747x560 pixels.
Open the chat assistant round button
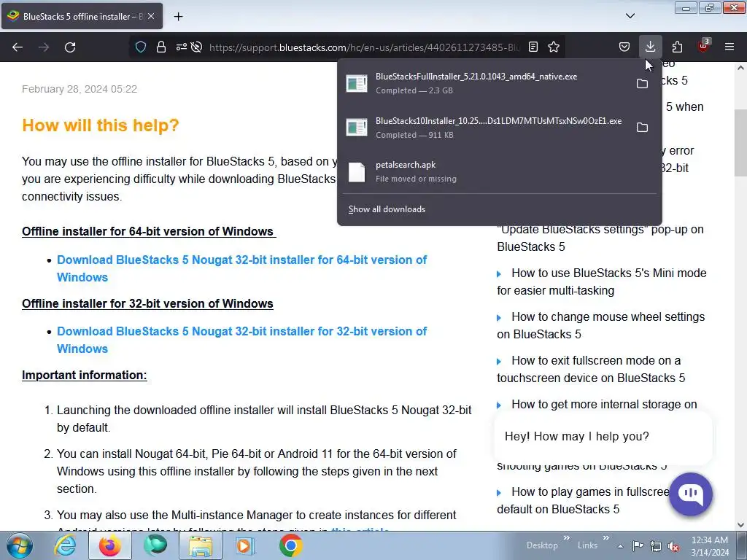pos(691,494)
